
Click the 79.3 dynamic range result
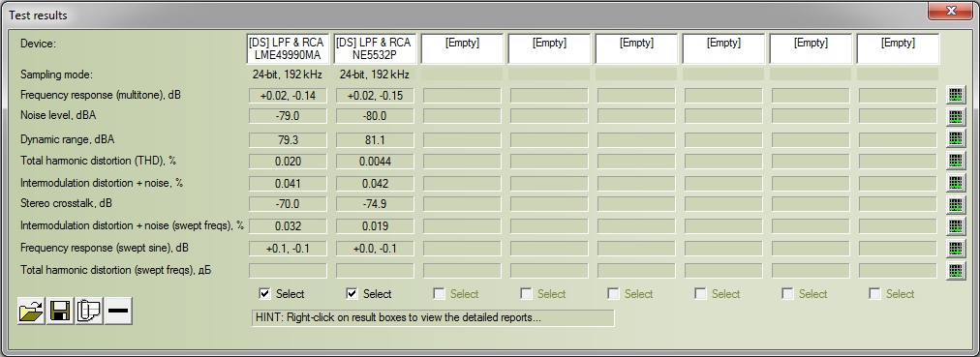tap(289, 140)
